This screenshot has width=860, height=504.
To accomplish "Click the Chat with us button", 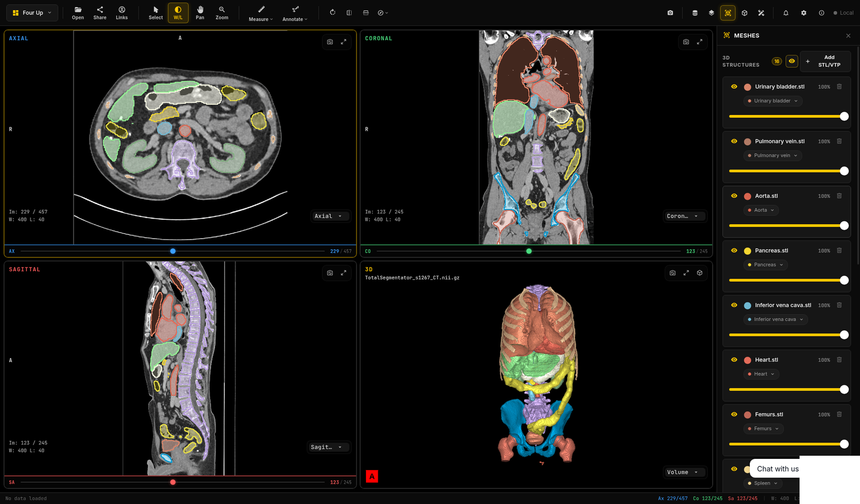I will pos(778,469).
